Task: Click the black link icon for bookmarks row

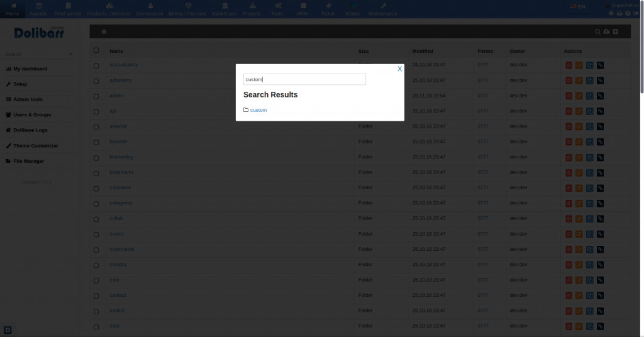Action: pos(600,173)
